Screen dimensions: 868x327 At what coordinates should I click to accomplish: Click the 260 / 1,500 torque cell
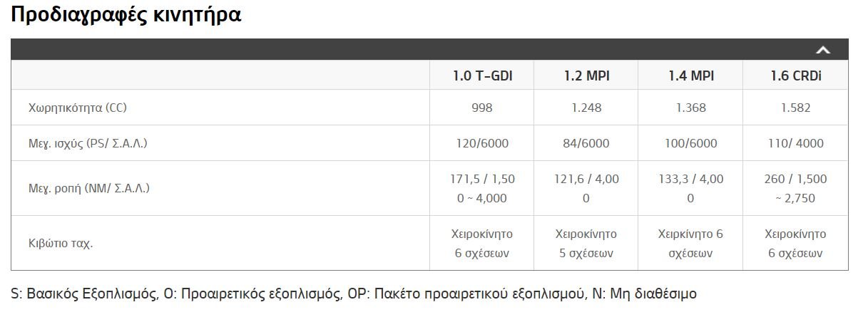pos(795,188)
